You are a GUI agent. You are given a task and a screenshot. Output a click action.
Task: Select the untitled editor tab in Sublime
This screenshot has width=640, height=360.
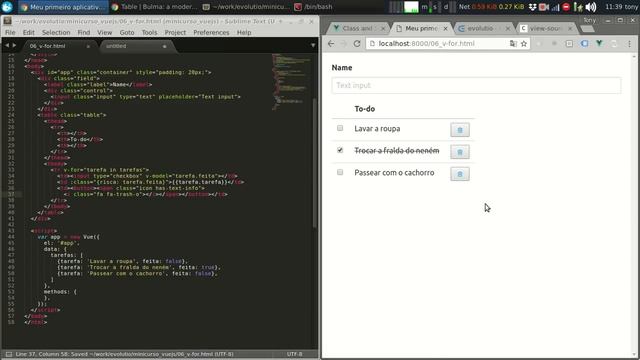(x=135, y=46)
